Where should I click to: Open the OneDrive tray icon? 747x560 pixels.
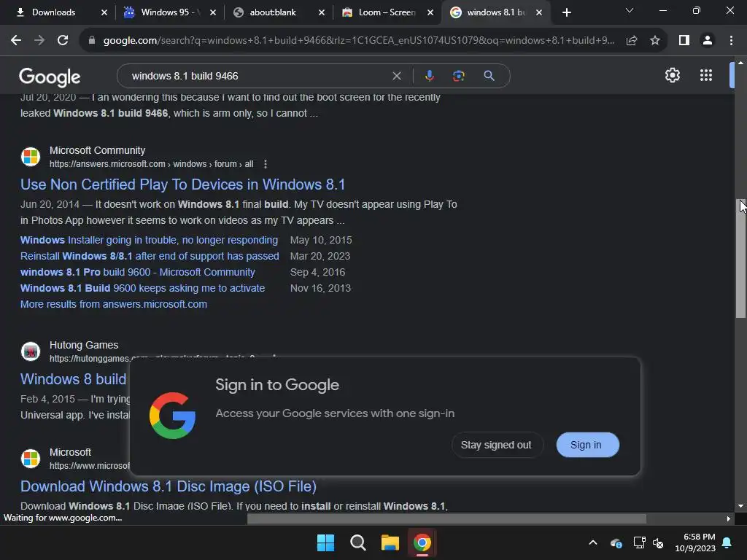click(616, 542)
